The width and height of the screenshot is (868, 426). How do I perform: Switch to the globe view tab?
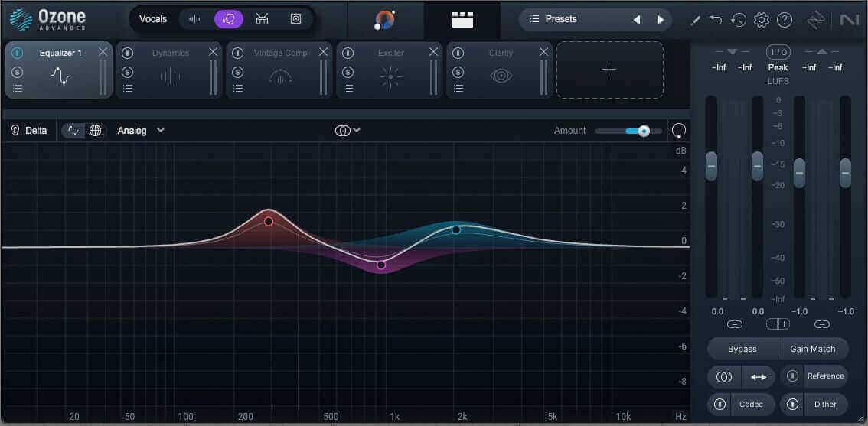[x=95, y=131]
